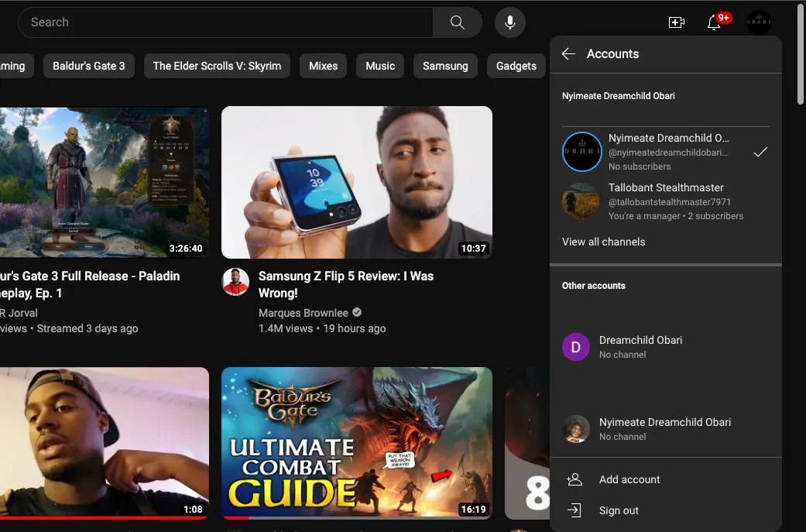Viewport: 806px width, 532px height.
Task: Click the View all channels link
Action: coord(604,242)
